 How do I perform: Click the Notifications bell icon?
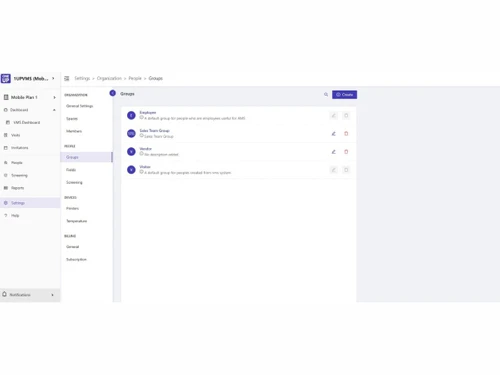pyautogui.click(x=4, y=294)
